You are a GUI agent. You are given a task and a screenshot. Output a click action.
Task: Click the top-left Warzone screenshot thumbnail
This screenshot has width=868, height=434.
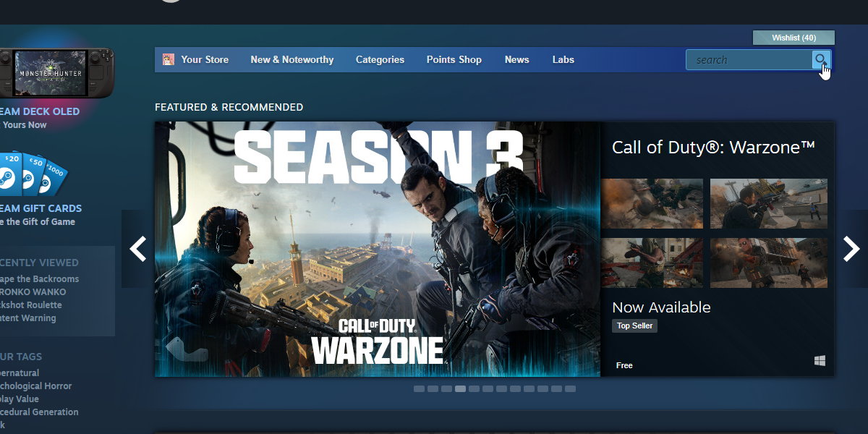coord(652,203)
